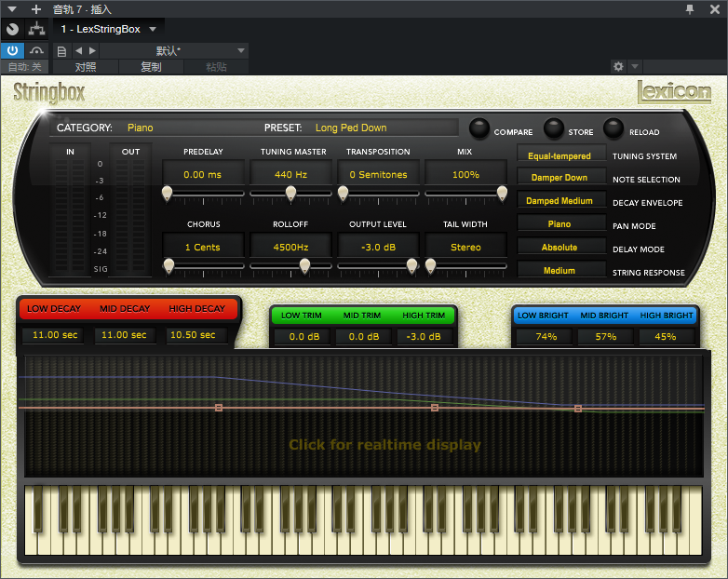The width and height of the screenshot is (728, 579).
Task: Click the 440 Hz tuning value
Action: [290, 175]
